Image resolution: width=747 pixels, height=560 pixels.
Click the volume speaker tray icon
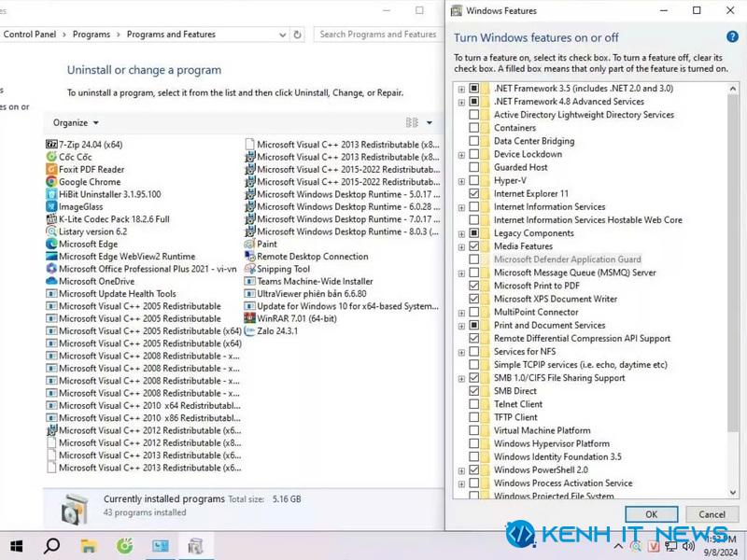click(688, 546)
